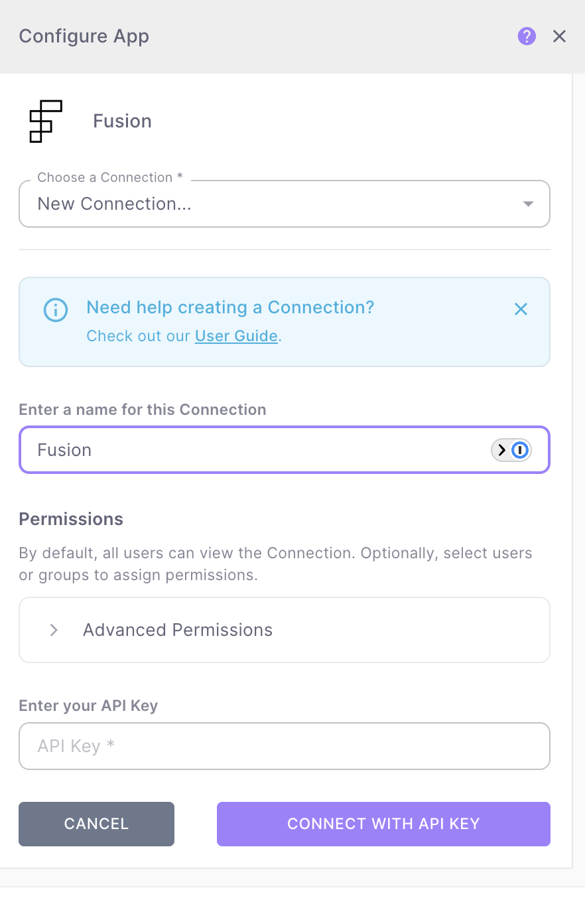585x924 pixels.
Task: Click the arrow chevron in password manager pill
Action: pyautogui.click(x=502, y=450)
